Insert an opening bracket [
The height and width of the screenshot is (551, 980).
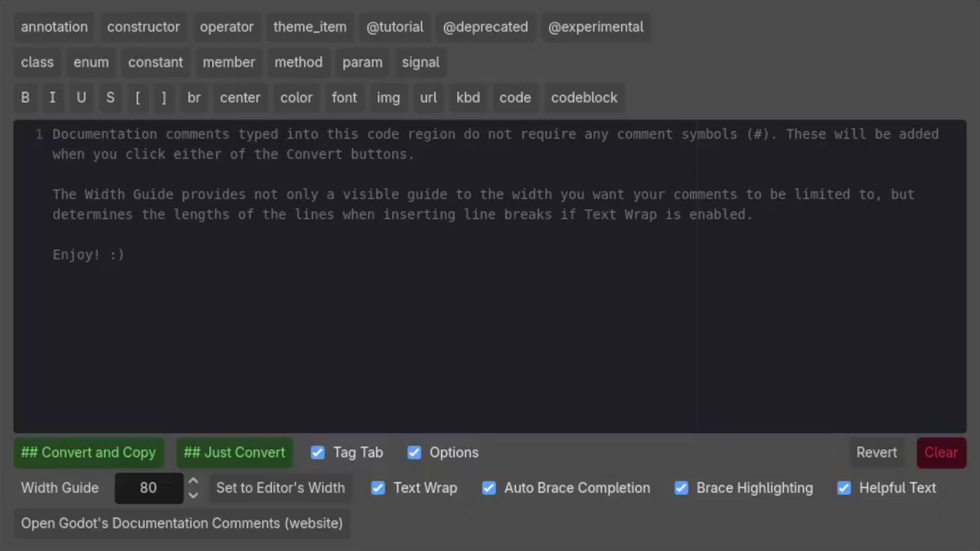pyautogui.click(x=138, y=97)
